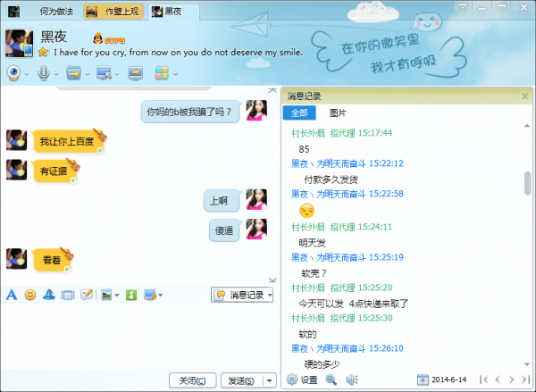This screenshot has height=392, width=536.
Task: Click the send file folder icon
Action: pyautogui.click(x=73, y=73)
